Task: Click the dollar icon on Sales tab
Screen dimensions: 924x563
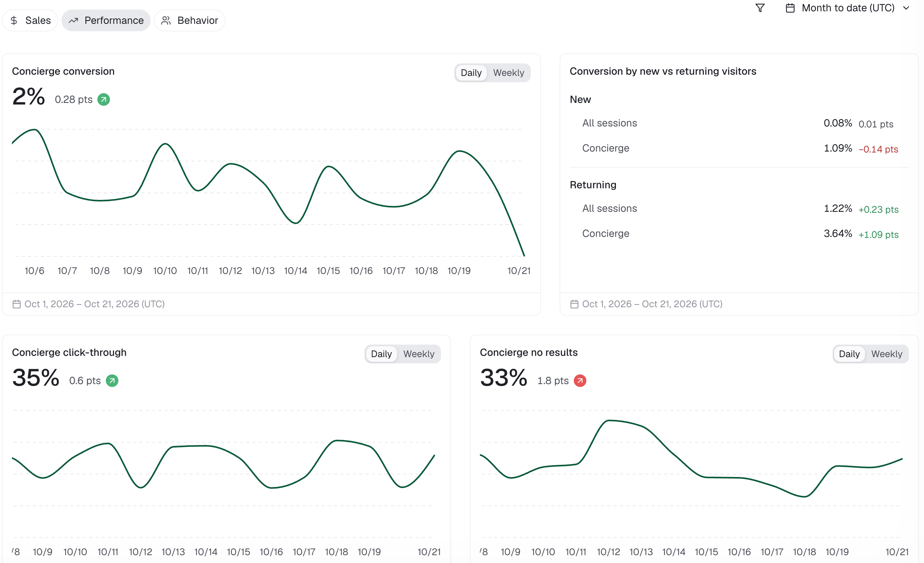Action: (x=14, y=20)
